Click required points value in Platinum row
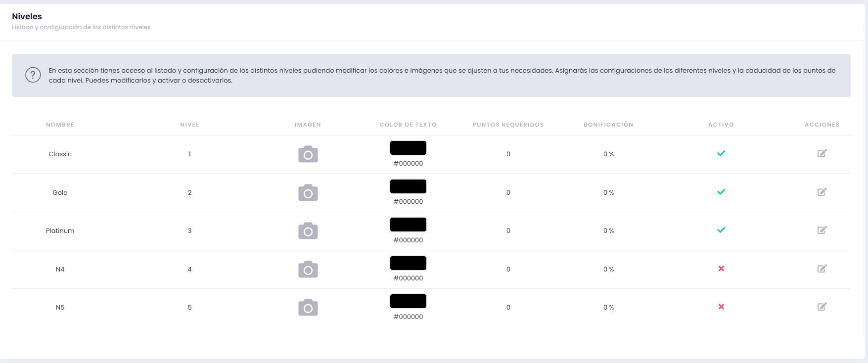Viewport: 868px width, 363px height. 508,231
